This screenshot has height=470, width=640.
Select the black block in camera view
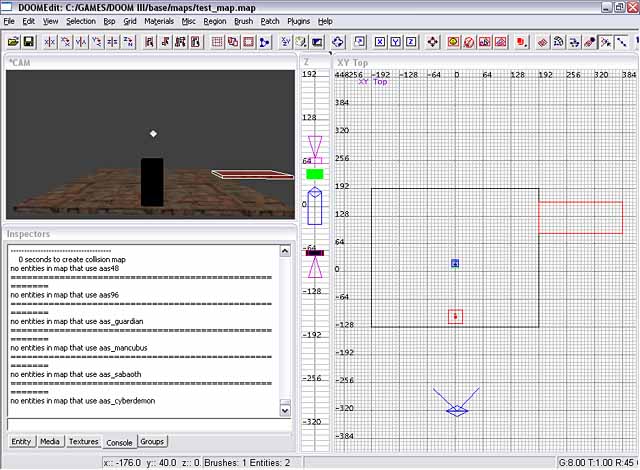pos(152,182)
